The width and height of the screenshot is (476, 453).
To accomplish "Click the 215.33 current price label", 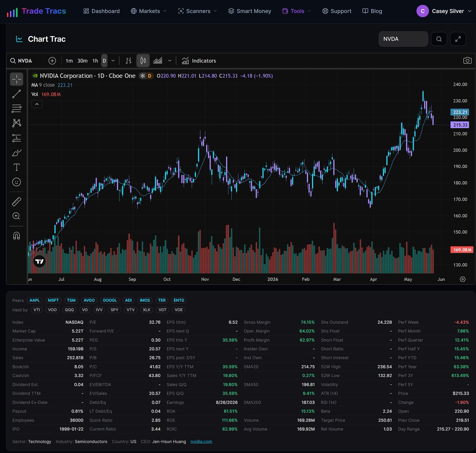I will 460,125.
